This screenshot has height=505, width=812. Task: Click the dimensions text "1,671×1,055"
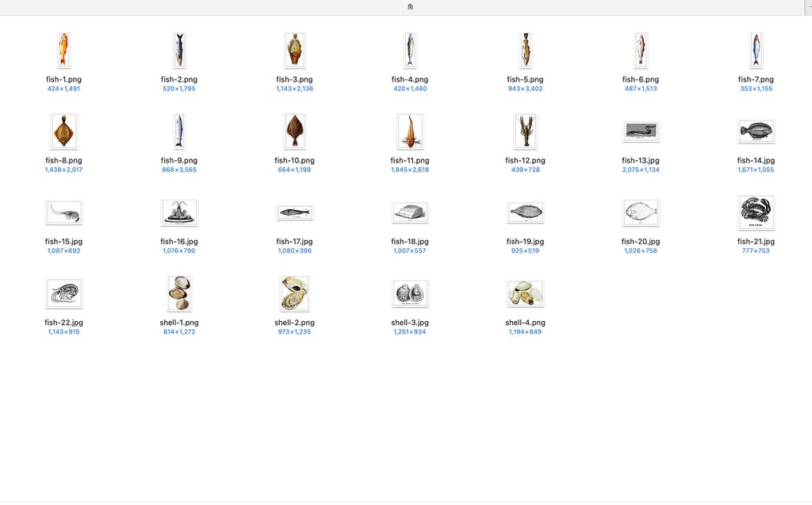pyautogui.click(x=756, y=170)
